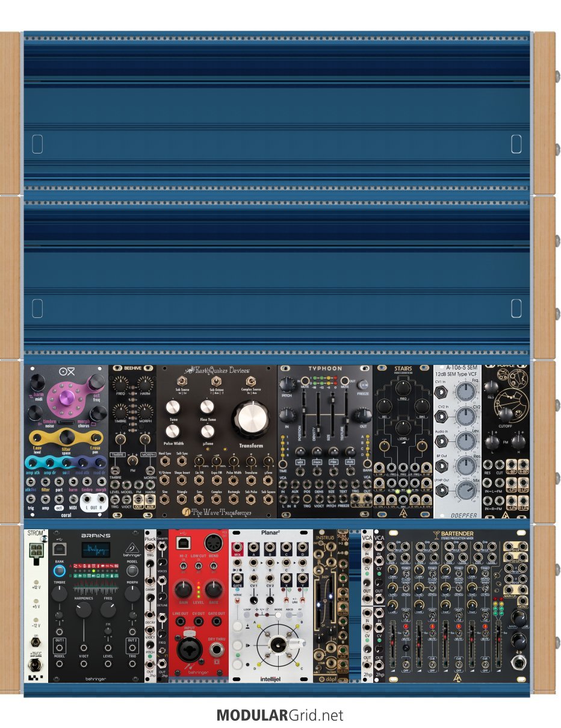Click the MORPH knob on the Beehive module
The image size is (561, 728).
tap(146, 411)
